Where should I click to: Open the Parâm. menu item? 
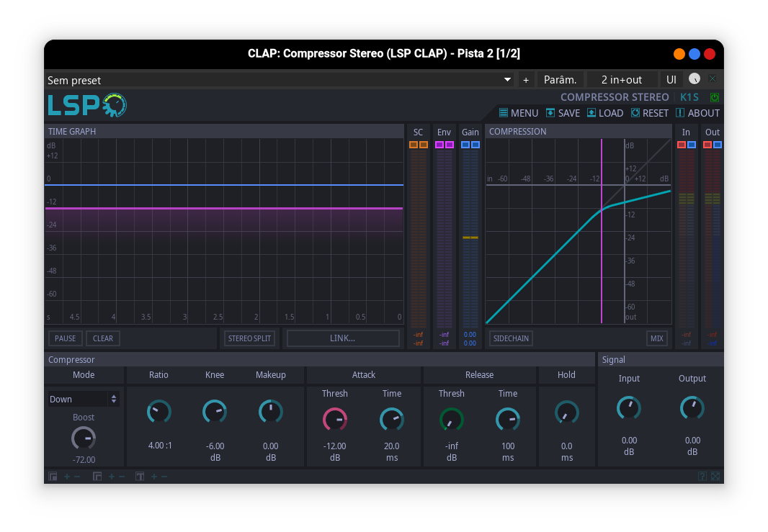click(560, 79)
